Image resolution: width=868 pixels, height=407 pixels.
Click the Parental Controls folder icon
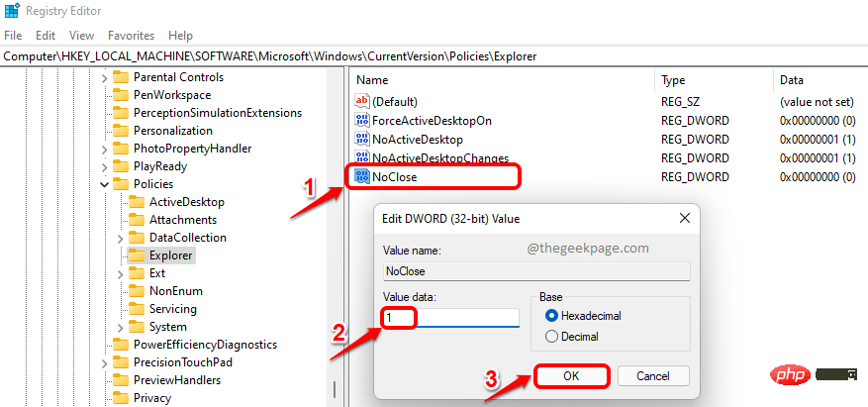coord(120,77)
